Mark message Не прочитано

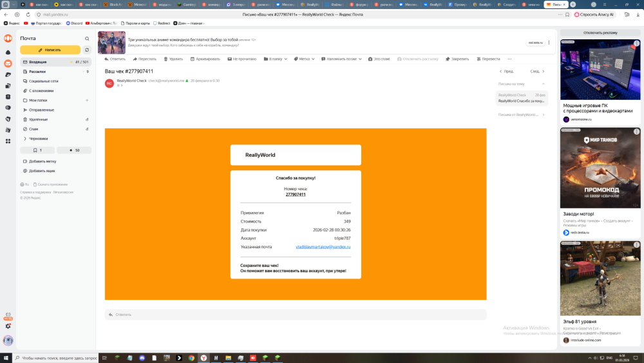tap(242, 59)
